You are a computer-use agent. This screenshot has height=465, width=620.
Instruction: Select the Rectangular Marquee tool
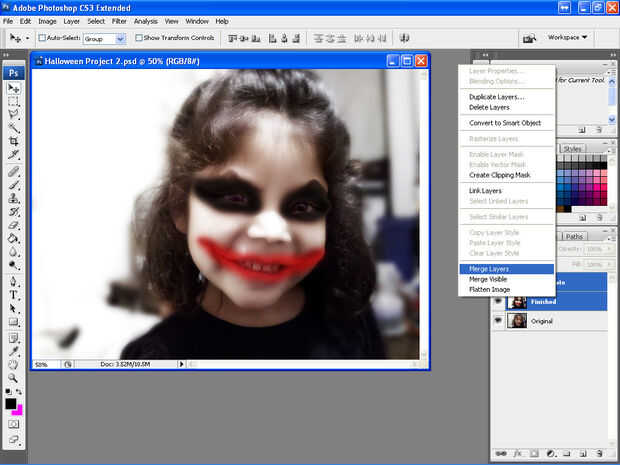tap(14, 101)
